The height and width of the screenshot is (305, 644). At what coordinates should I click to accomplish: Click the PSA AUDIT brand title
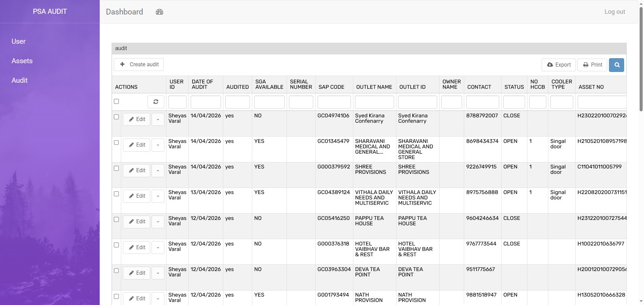(50, 11)
